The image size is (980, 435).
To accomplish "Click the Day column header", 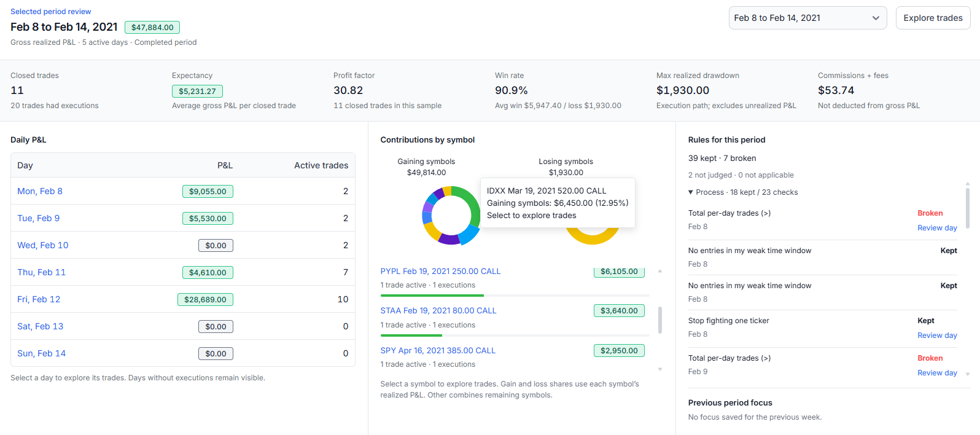I will point(25,165).
